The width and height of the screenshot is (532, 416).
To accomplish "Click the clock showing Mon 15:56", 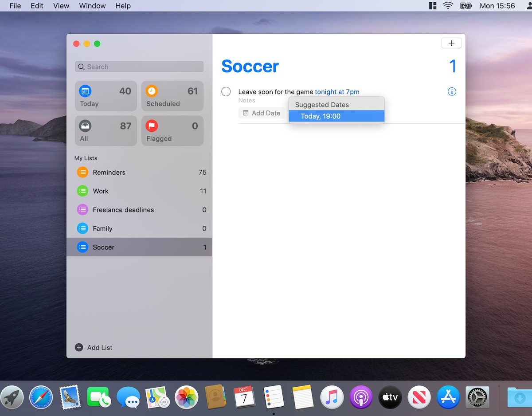I will (x=497, y=6).
